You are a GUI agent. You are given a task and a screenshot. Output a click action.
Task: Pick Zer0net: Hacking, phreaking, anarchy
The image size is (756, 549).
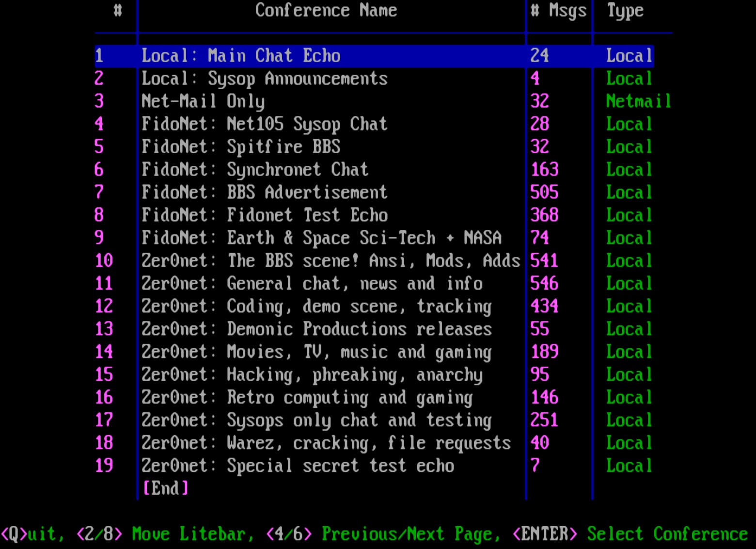tap(312, 375)
